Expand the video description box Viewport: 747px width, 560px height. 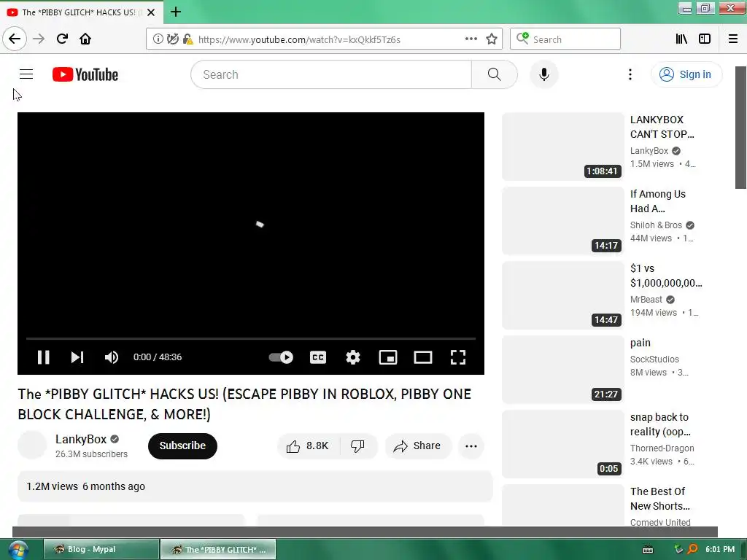[255, 486]
